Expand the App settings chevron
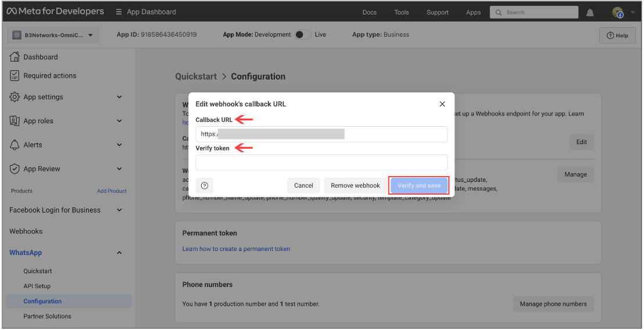Image resolution: width=644 pixels, height=330 pixels. [119, 97]
